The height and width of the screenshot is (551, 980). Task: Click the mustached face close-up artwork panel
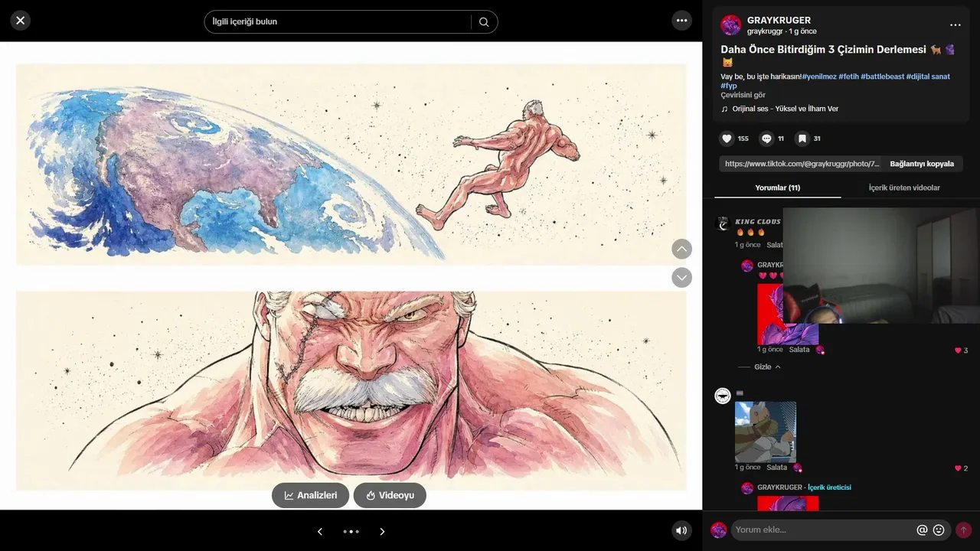[351, 390]
